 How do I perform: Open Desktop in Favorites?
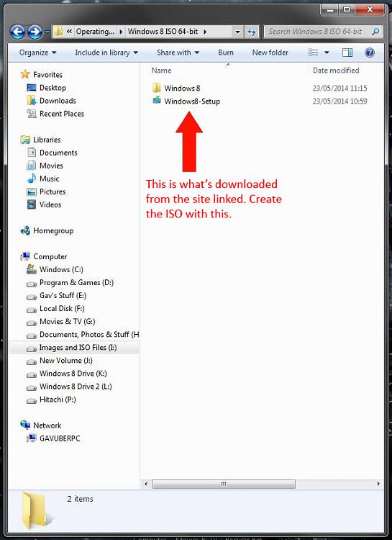pyautogui.click(x=47, y=88)
